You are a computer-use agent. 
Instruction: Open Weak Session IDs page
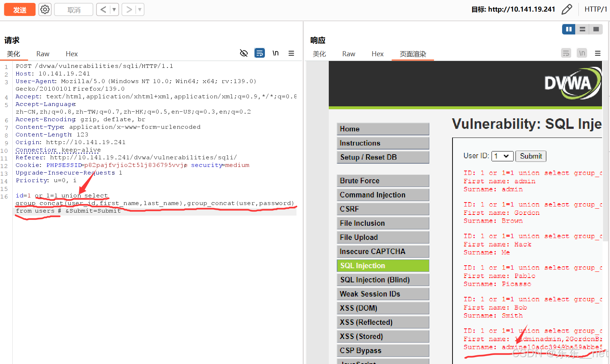[x=383, y=294]
